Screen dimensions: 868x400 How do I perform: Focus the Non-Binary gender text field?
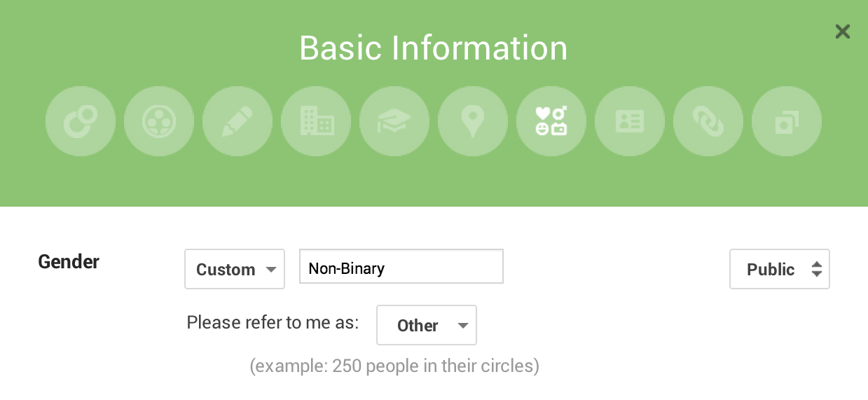pyautogui.click(x=401, y=268)
